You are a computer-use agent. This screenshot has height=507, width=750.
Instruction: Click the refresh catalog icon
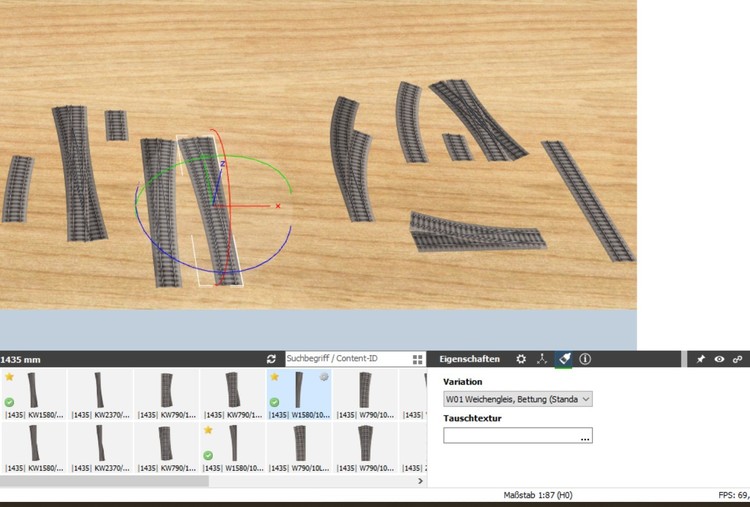[x=271, y=359]
